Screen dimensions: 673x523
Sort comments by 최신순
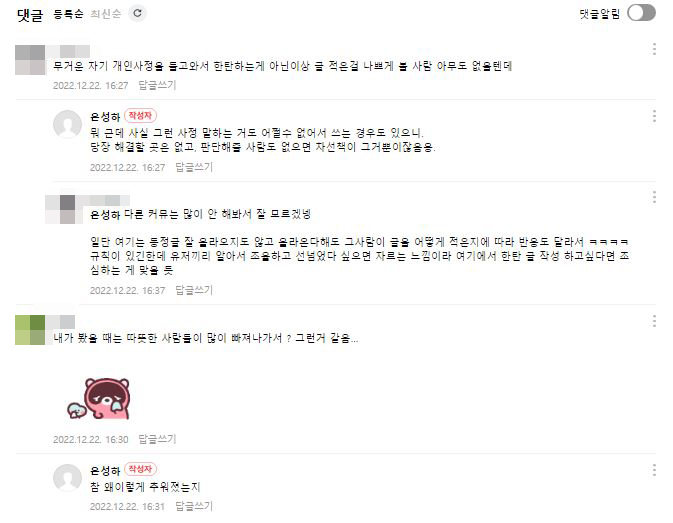click(106, 14)
